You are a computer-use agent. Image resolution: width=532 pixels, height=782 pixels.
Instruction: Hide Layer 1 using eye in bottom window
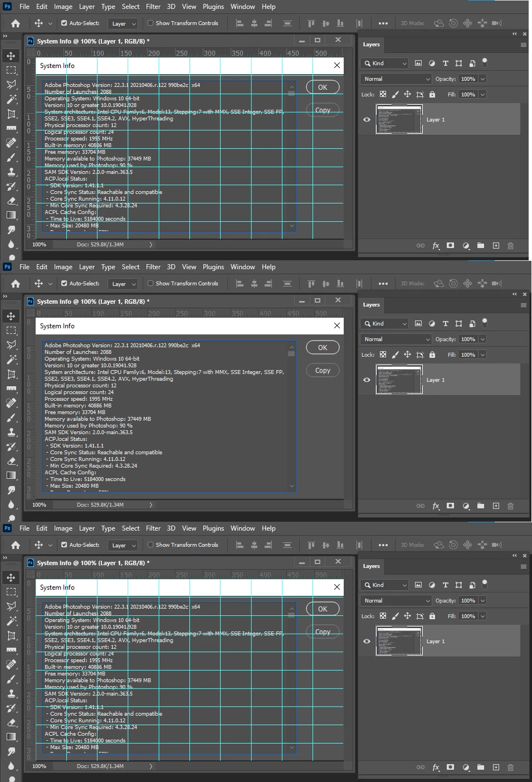(367, 641)
